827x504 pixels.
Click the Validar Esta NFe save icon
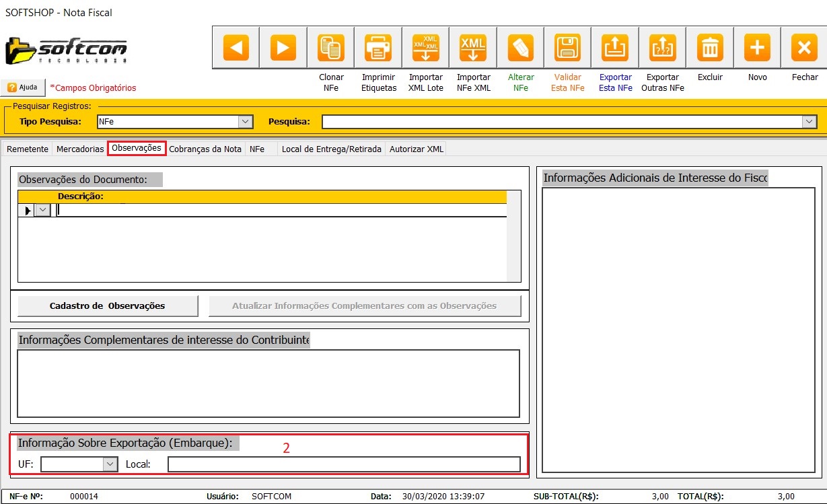567,48
